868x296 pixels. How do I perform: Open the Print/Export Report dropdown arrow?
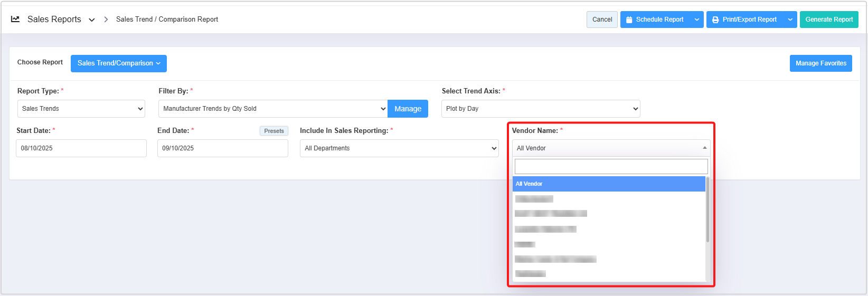(x=790, y=20)
